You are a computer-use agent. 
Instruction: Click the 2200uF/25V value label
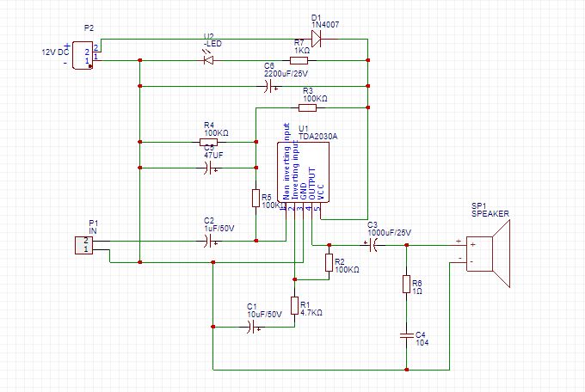click(x=286, y=74)
